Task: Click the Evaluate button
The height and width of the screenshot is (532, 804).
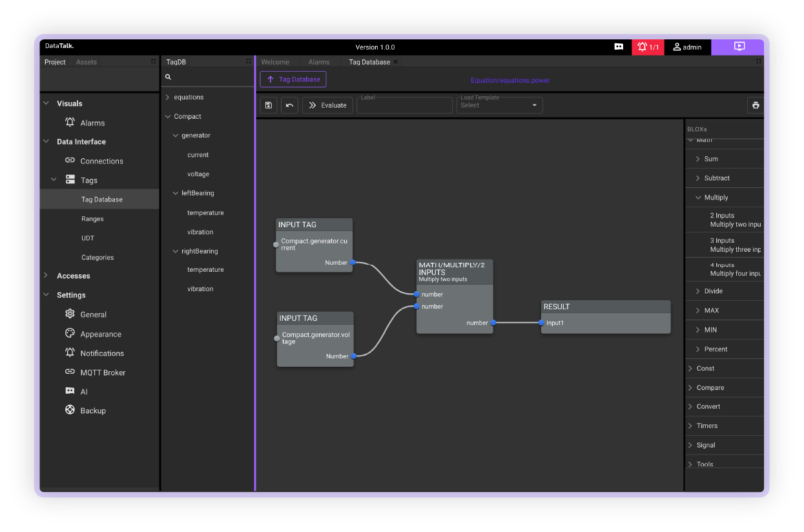Action: 327,105
